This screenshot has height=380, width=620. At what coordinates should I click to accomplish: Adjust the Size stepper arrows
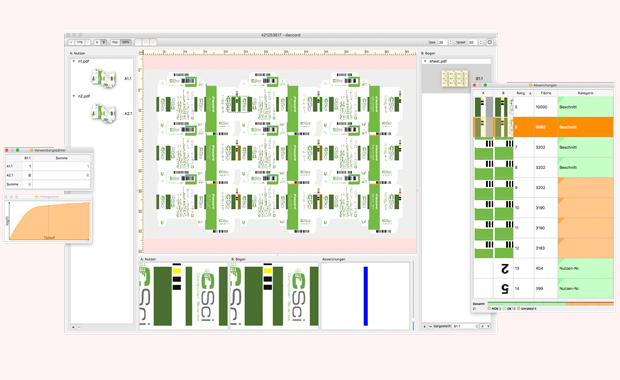tap(450, 42)
